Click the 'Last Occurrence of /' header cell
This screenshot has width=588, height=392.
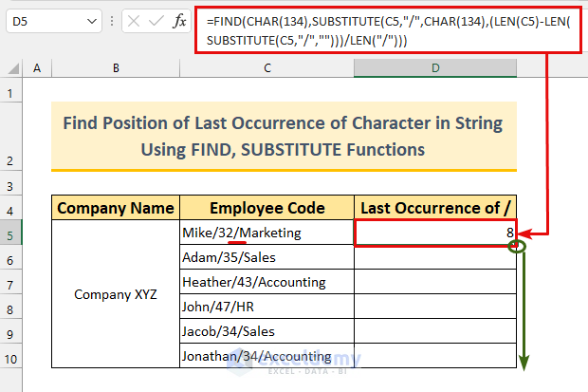coord(435,207)
